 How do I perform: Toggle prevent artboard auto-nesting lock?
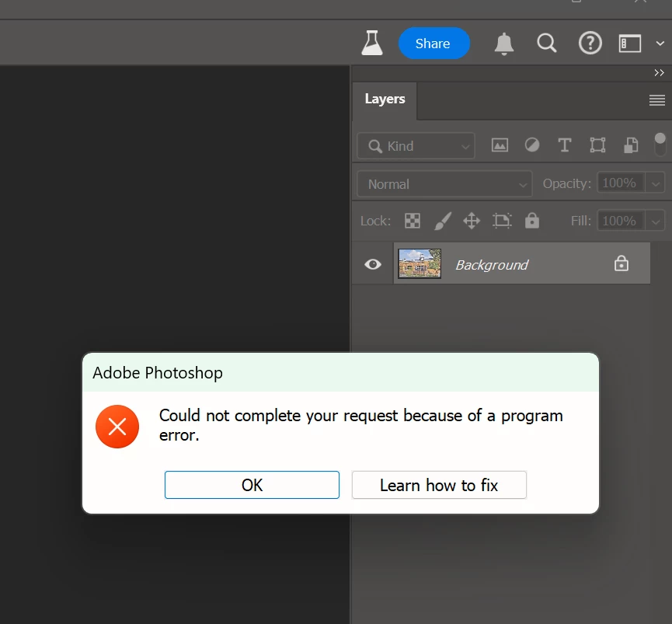click(502, 221)
